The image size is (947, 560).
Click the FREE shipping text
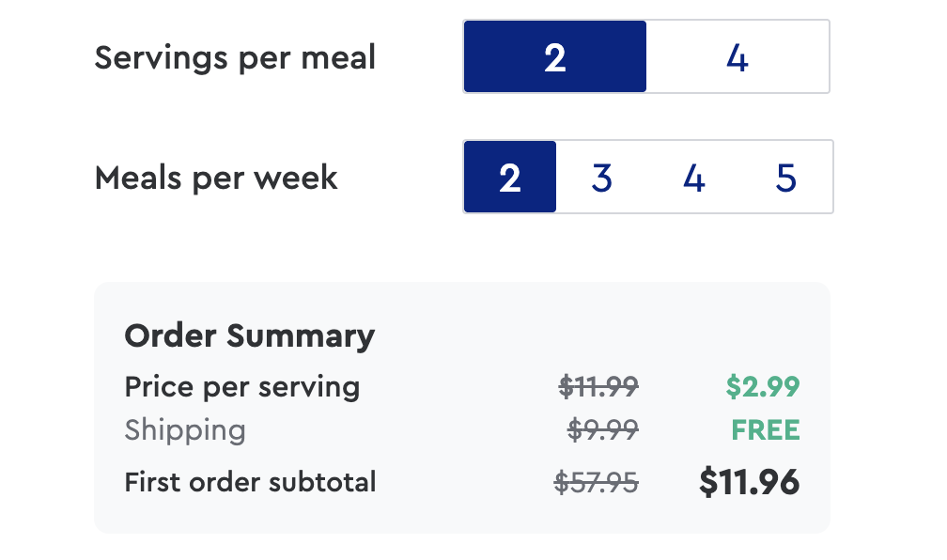[766, 430]
